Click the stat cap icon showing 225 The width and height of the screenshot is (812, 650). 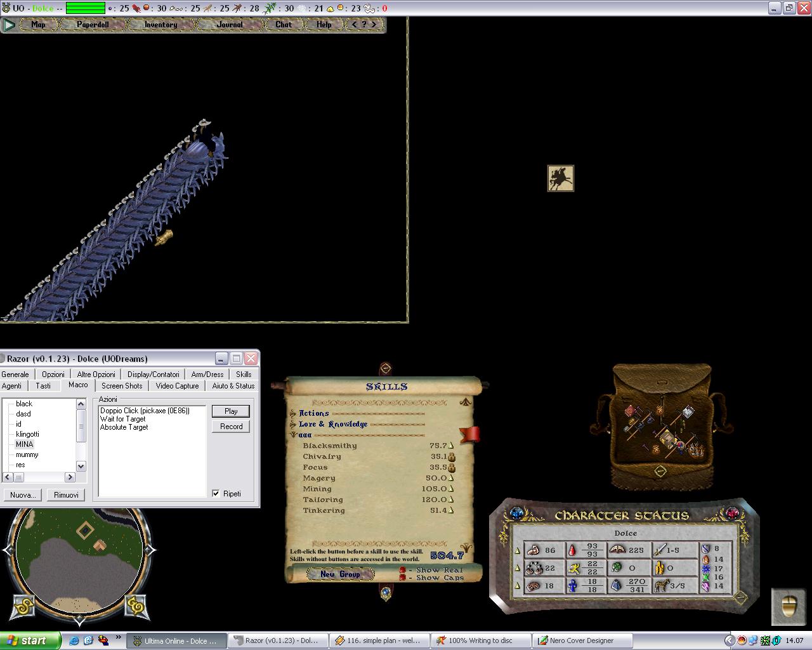point(618,550)
